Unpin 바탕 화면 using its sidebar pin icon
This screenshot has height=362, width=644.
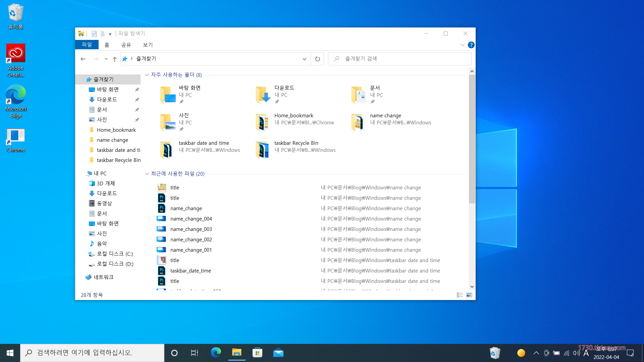click(137, 89)
